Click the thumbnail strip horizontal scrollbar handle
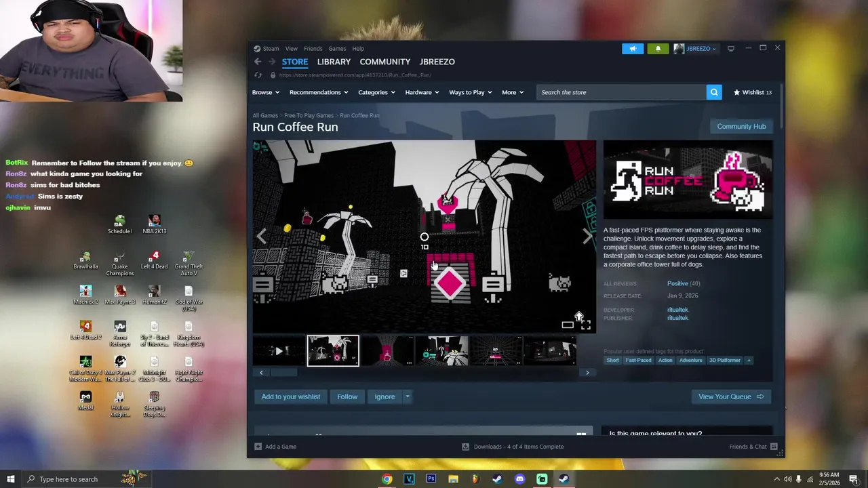This screenshot has width=868, height=488. [x=283, y=372]
